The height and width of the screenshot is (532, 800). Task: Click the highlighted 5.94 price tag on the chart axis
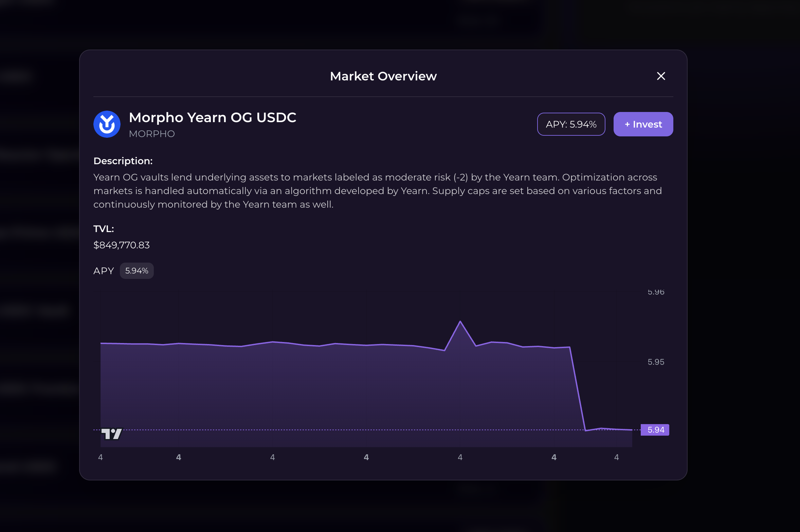655,430
